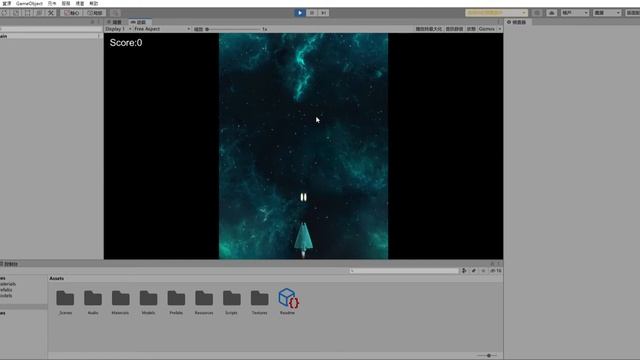640x360 pixels.
Task: Select the Transform tool in the toolbar
Action: 39,13
